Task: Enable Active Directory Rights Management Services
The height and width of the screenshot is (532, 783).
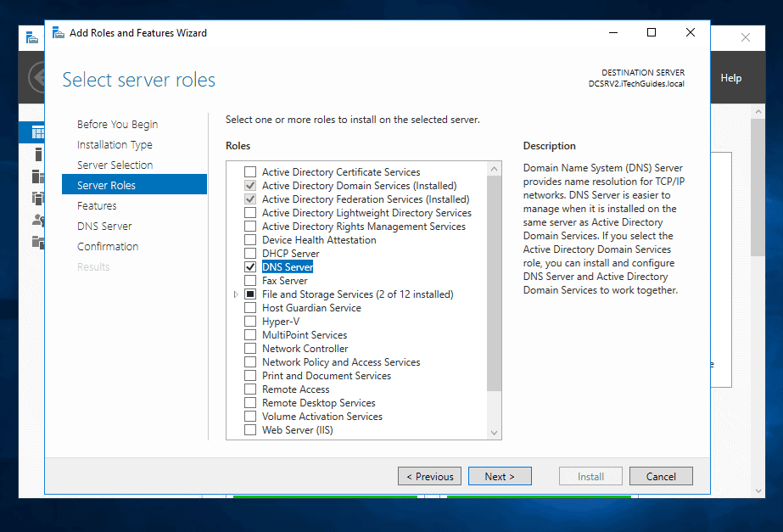Action: (250, 227)
